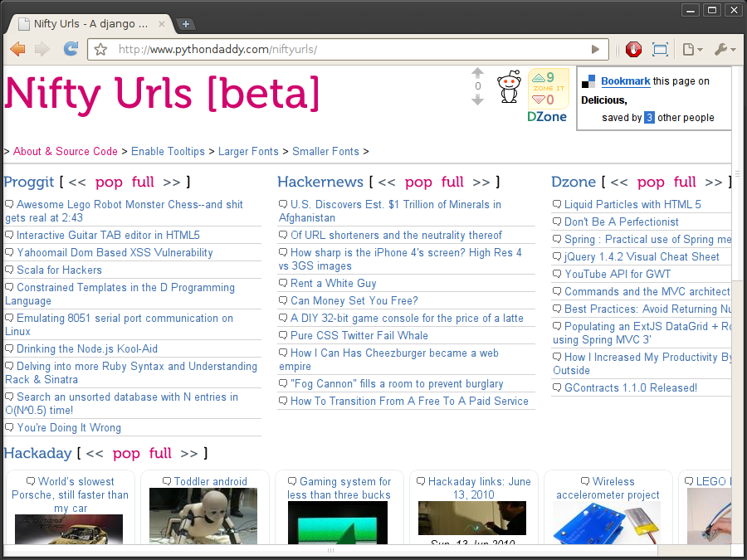
Task: Select the Nifty Urls browser tab
Action: [x=91, y=24]
